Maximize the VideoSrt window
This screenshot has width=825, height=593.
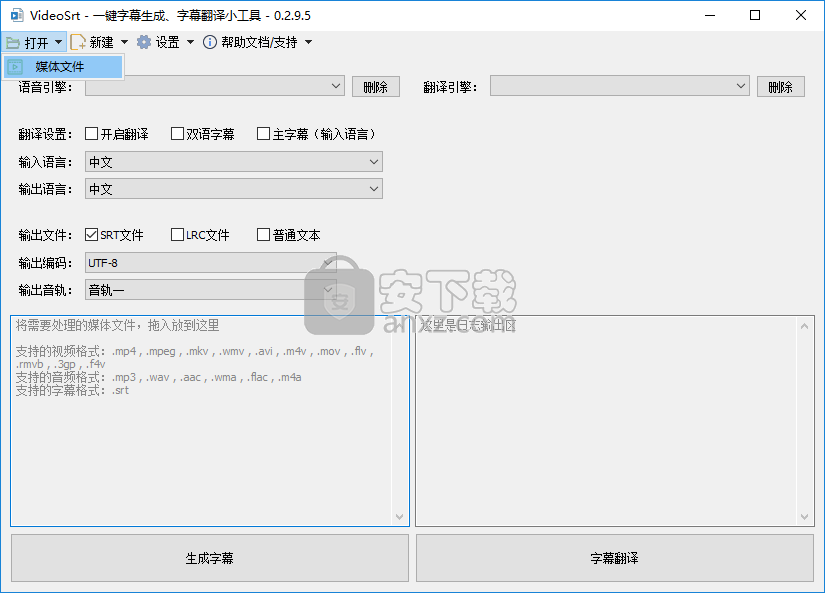(x=755, y=15)
